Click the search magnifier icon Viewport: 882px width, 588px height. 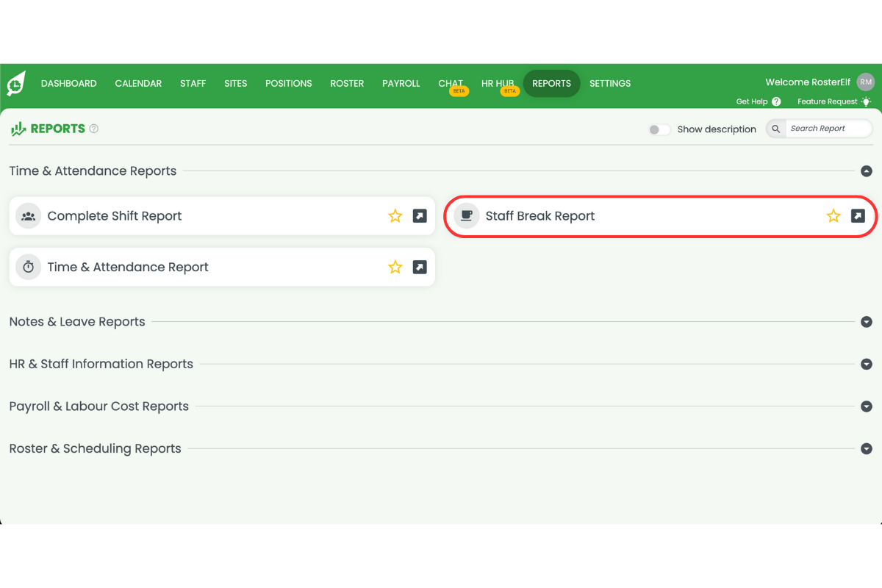[775, 128]
